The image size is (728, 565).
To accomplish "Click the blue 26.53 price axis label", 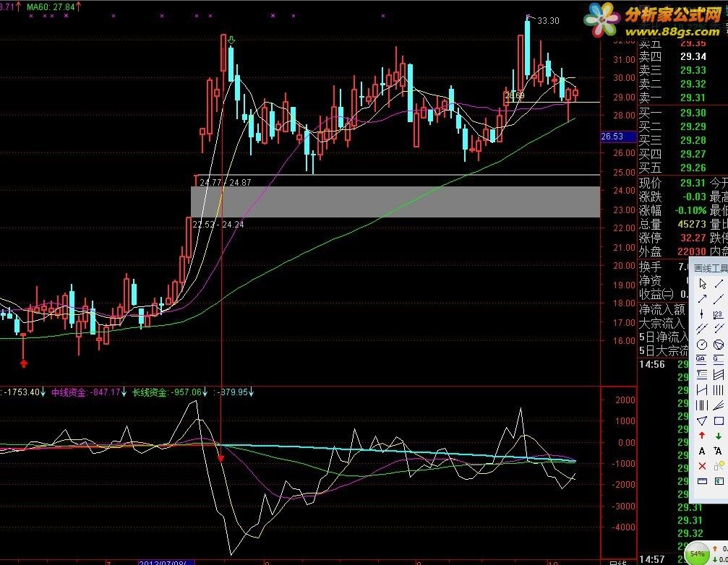I will point(618,137).
